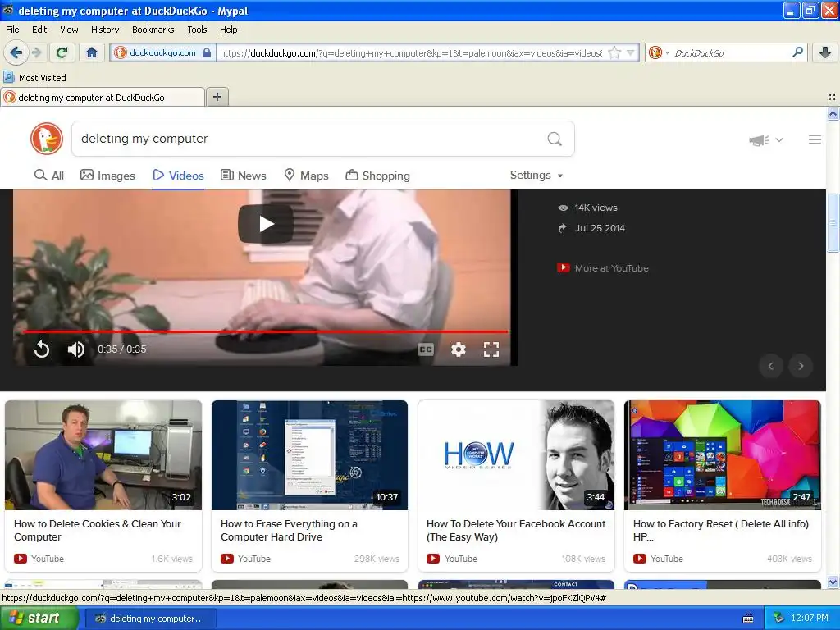The width and height of the screenshot is (840, 630).
Task: Click the DuckDuckGo duck logo
Action: click(47, 138)
